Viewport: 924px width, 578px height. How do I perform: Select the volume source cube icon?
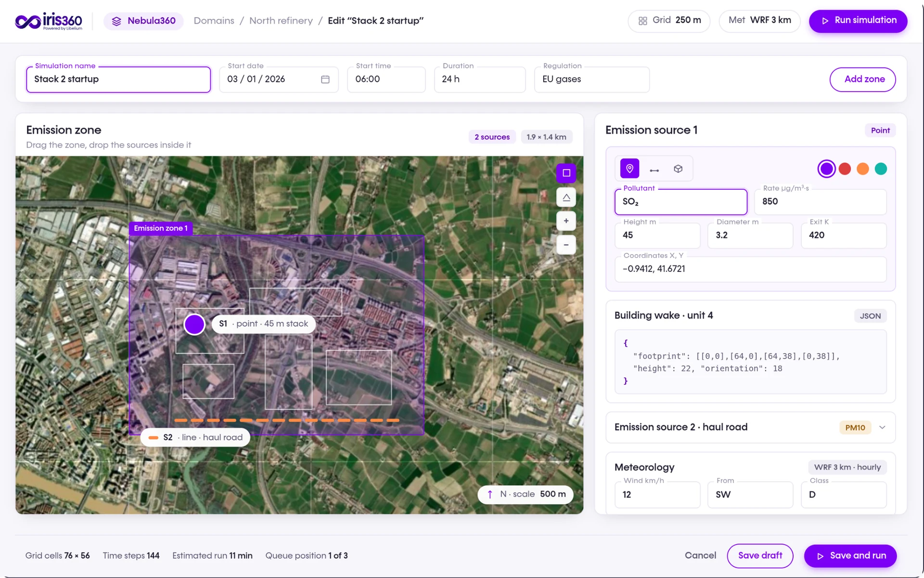[x=678, y=169]
